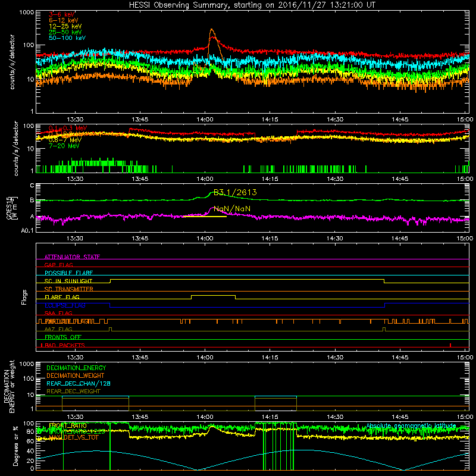
Task: Click the red BAD_PACKETS spike near 14:57
Action: (450, 345)
